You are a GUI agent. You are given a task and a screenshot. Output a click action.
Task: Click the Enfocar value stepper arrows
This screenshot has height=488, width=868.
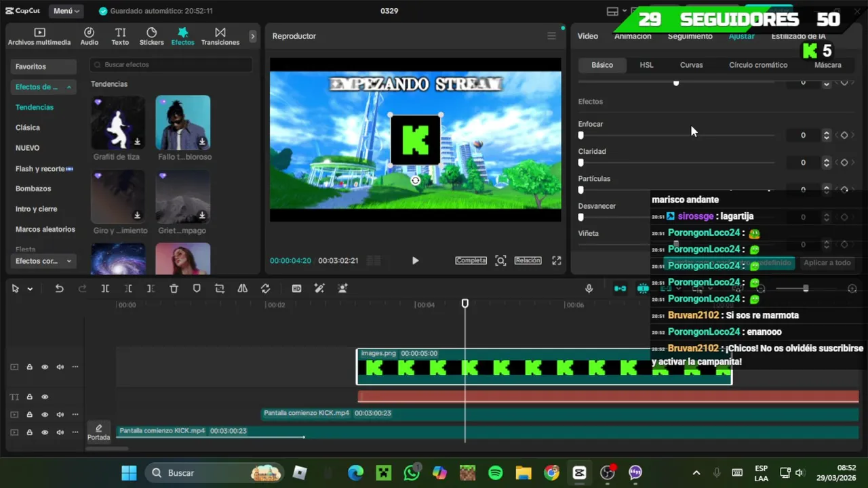pyautogui.click(x=826, y=135)
